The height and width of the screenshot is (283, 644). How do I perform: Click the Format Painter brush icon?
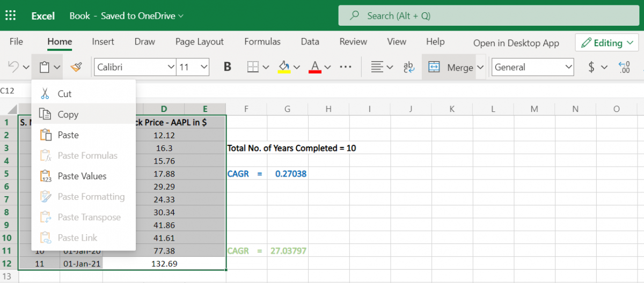(76, 67)
